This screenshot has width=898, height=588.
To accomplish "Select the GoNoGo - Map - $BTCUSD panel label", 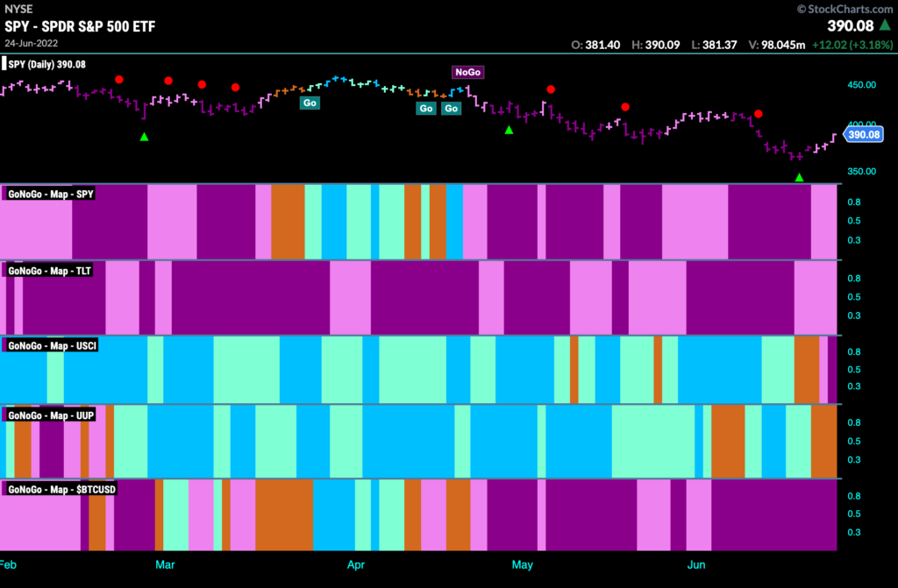I will [61, 490].
